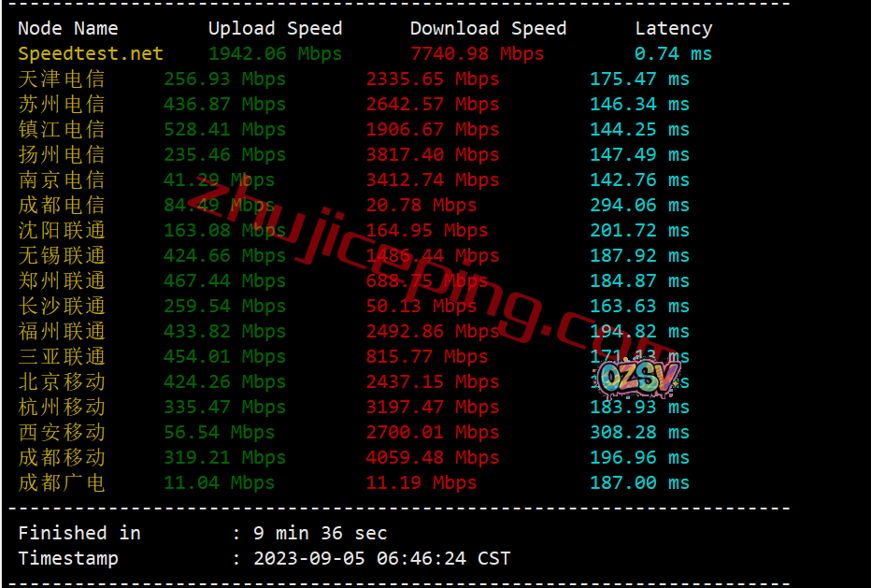871x588 pixels.
Task: Click the 308.28 ms latency for 西安移动
Action: click(x=639, y=433)
